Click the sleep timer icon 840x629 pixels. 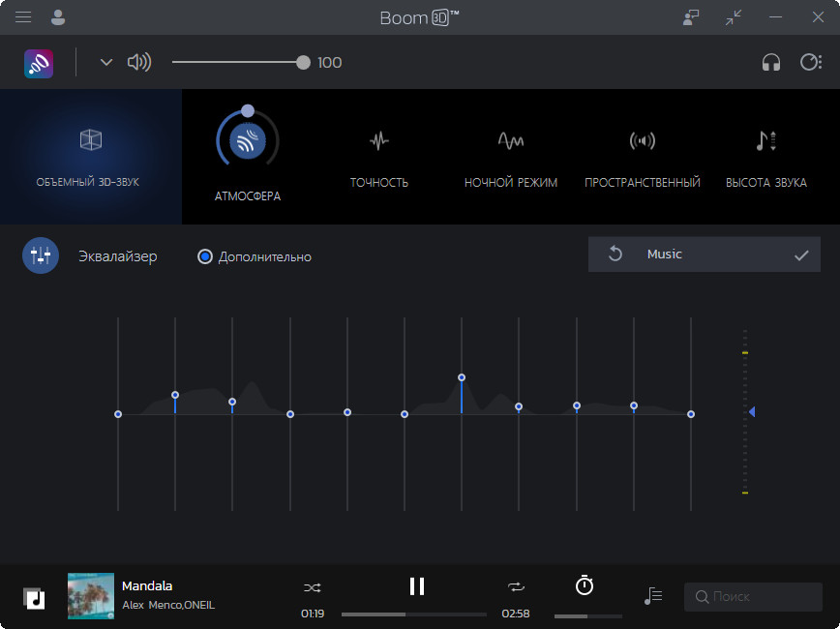(x=585, y=585)
